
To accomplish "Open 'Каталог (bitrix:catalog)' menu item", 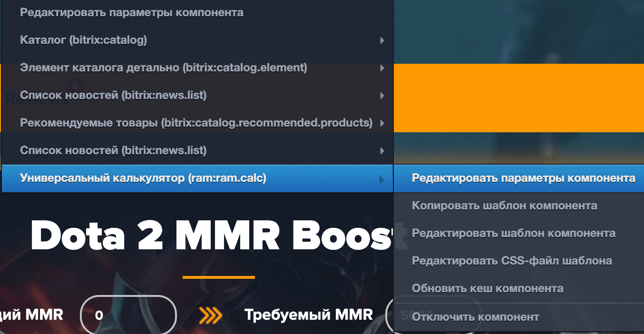I will pos(197,40).
